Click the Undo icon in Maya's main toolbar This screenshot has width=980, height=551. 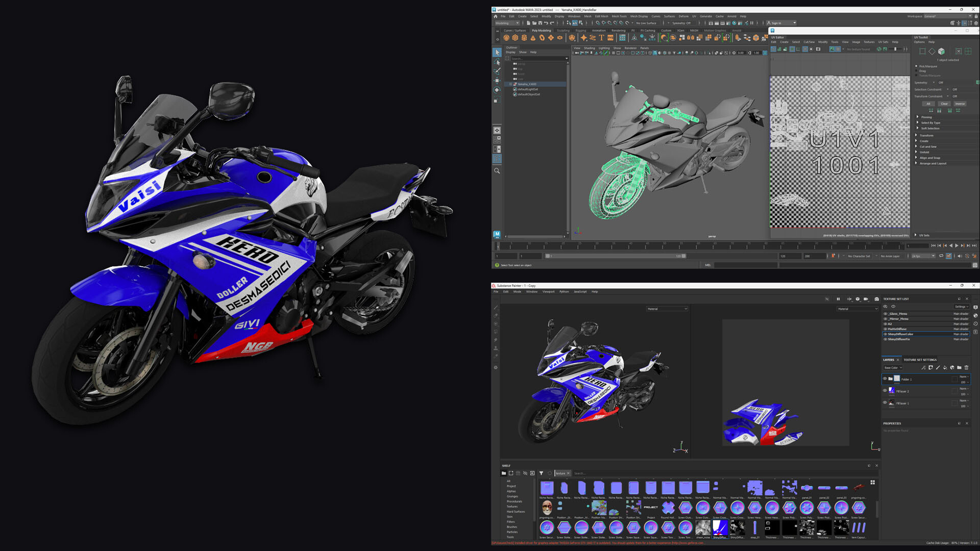pyautogui.click(x=546, y=23)
